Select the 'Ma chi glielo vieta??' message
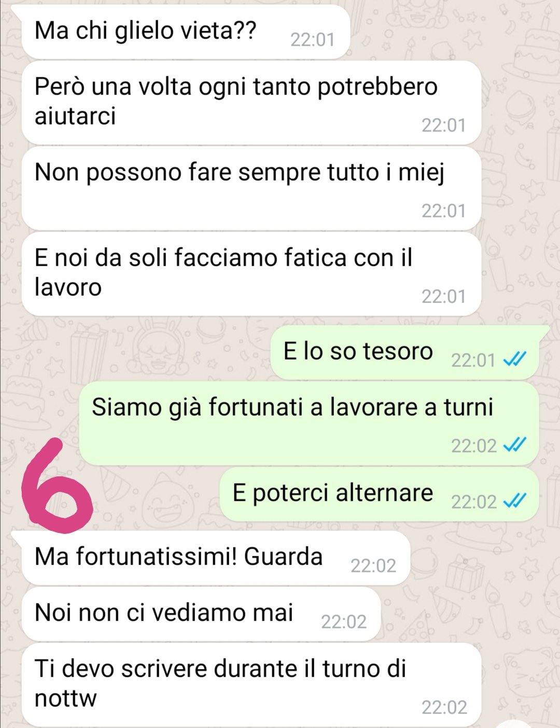560x728 pixels. click(186, 32)
